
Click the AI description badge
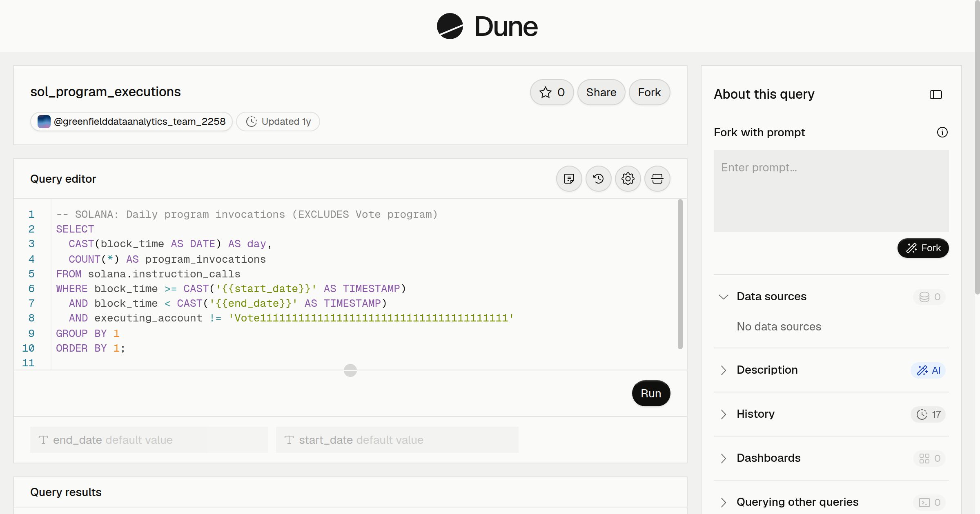point(928,370)
